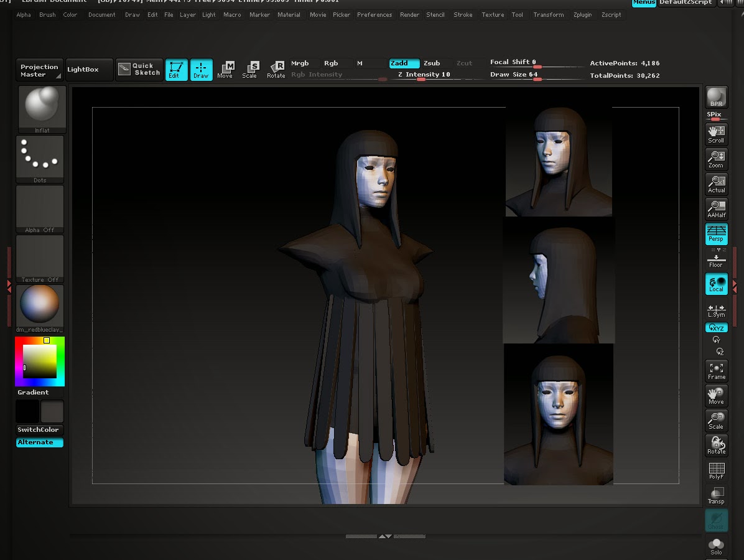
Task: Toggle Solo mode
Action: (716, 546)
